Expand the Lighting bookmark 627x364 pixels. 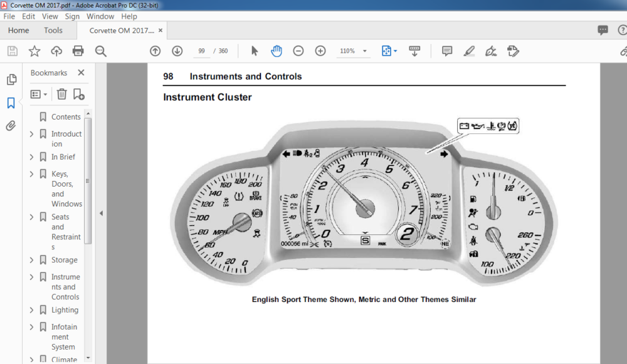(x=31, y=311)
